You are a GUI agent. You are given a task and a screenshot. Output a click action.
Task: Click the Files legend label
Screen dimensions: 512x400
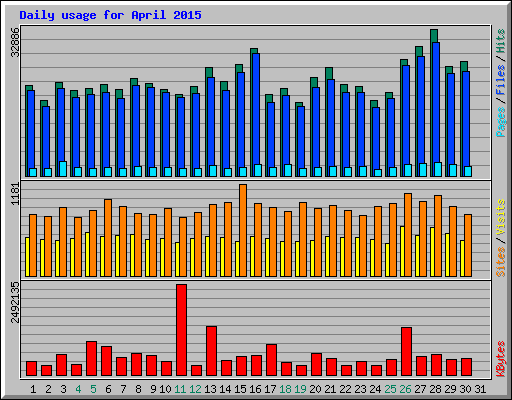(500, 80)
